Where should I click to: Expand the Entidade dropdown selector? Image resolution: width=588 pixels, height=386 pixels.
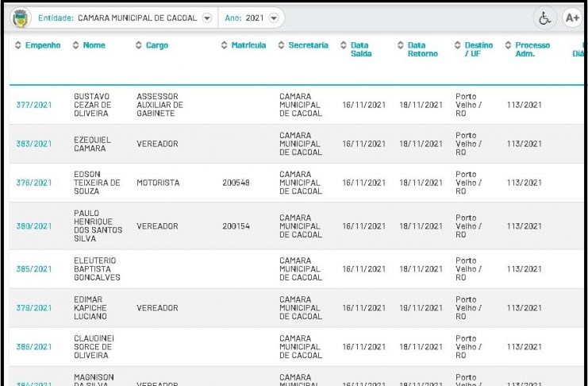pyautogui.click(x=207, y=18)
